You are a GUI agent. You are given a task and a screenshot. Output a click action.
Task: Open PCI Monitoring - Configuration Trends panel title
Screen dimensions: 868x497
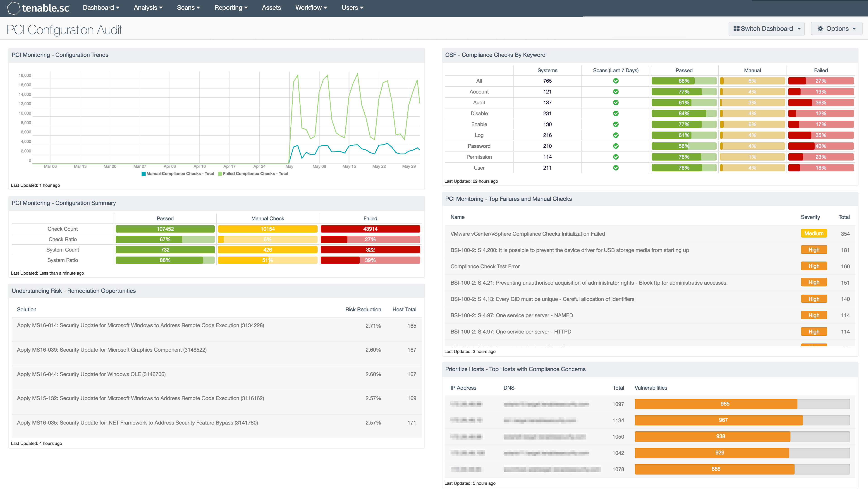[x=60, y=55]
